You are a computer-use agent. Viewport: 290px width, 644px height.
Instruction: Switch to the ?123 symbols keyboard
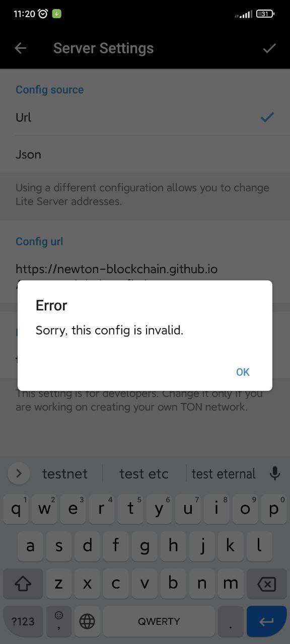click(x=23, y=621)
